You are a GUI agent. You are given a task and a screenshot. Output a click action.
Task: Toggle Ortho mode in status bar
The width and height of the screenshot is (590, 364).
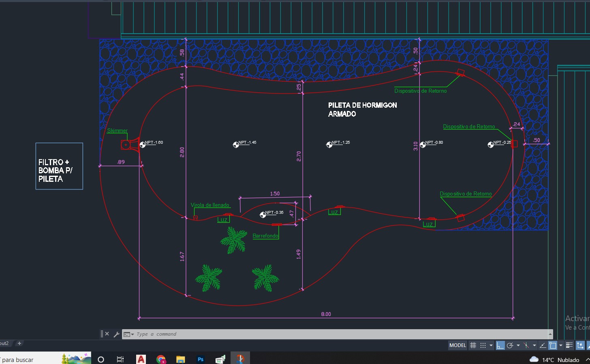pyautogui.click(x=500, y=345)
